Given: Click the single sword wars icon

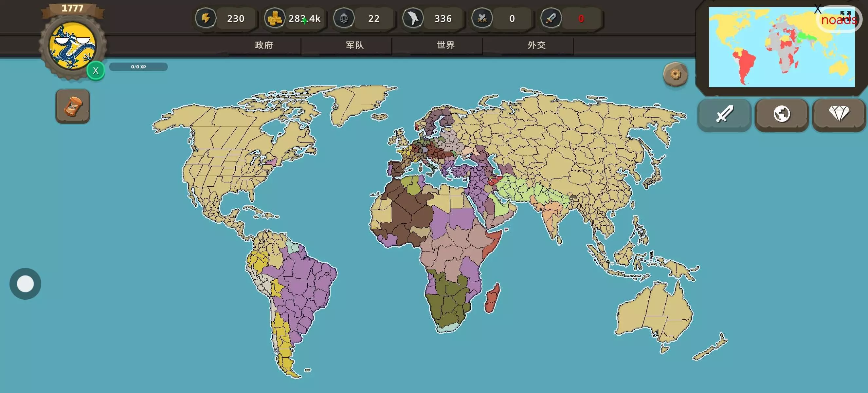Looking at the screenshot, I should click(551, 18).
